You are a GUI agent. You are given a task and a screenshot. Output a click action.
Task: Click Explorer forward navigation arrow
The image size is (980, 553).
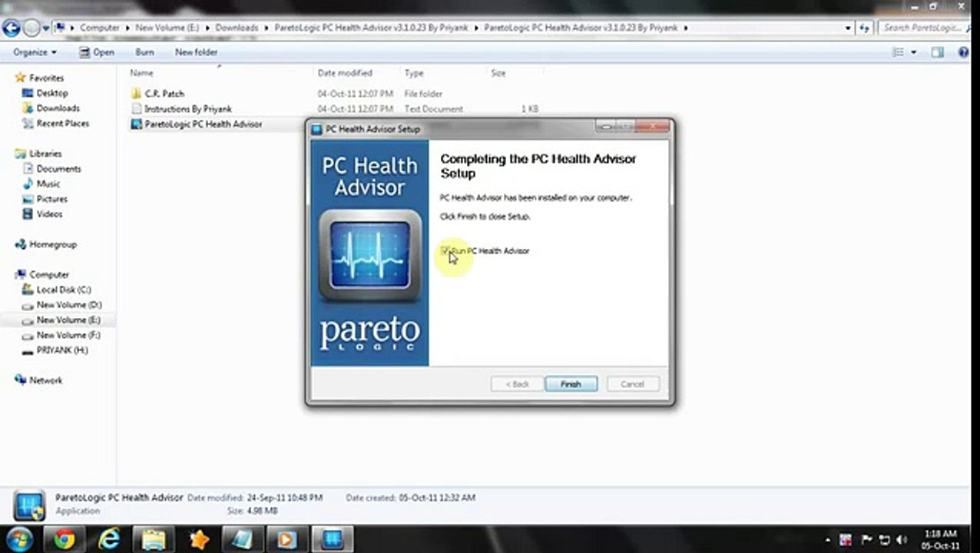(x=31, y=28)
